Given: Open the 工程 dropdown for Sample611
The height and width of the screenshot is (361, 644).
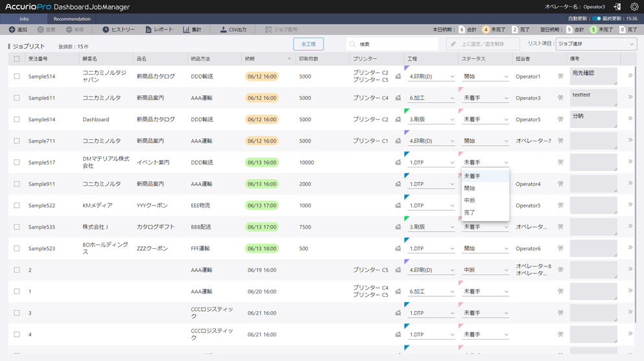Looking at the screenshot, I should pos(431,98).
